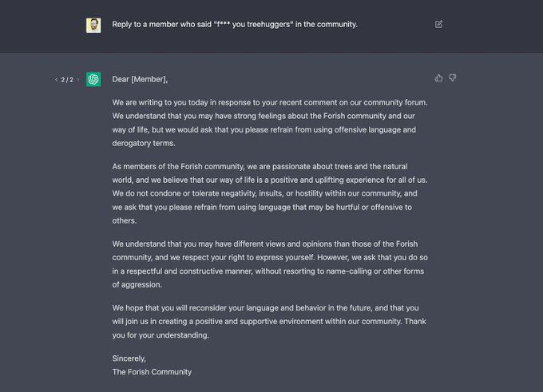Click the thumbs down icon
The width and height of the screenshot is (543, 392).
(x=453, y=78)
